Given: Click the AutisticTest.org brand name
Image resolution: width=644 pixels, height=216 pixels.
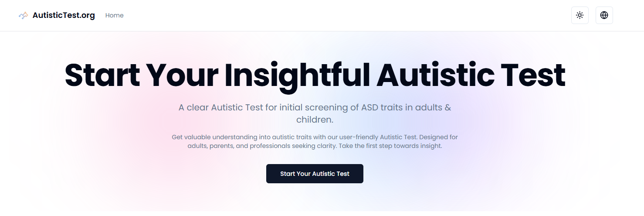Looking at the screenshot, I should (64, 15).
